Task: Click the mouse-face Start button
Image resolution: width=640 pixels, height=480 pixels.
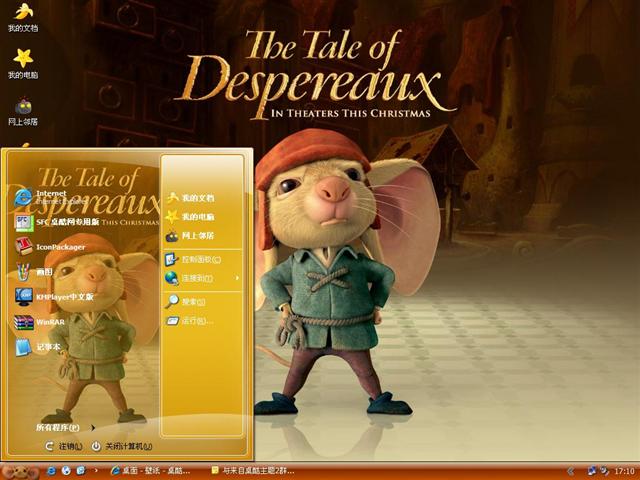Action: tap(20, 472)
